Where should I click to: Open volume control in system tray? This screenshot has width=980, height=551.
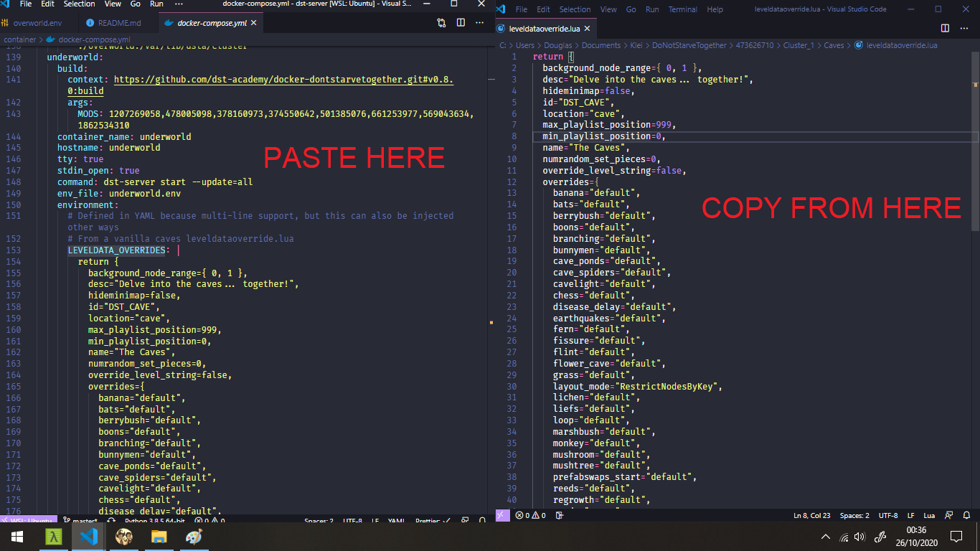click(x=859, y=537)
